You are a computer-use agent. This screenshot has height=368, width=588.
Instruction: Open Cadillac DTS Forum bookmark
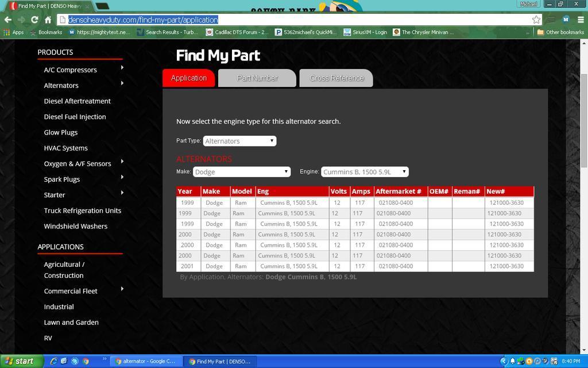tap(237, 32)
